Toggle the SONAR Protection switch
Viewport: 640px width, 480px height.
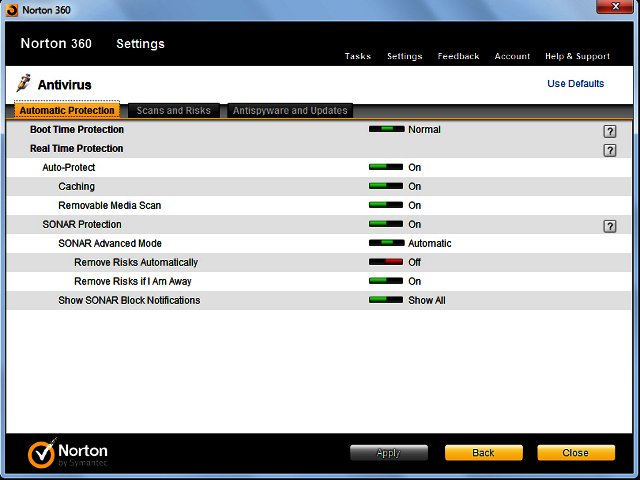tap(386, 224)
